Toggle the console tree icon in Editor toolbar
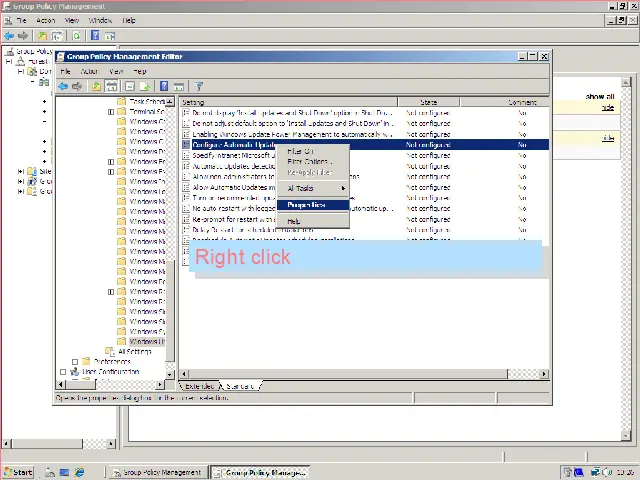 [x=111, y=86]
